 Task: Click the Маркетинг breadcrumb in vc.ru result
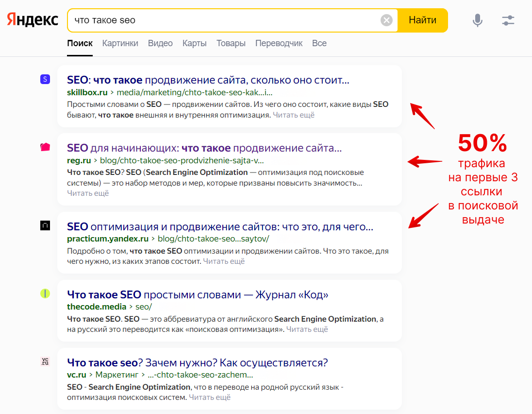pyautogui.click(x=116, y=375)
